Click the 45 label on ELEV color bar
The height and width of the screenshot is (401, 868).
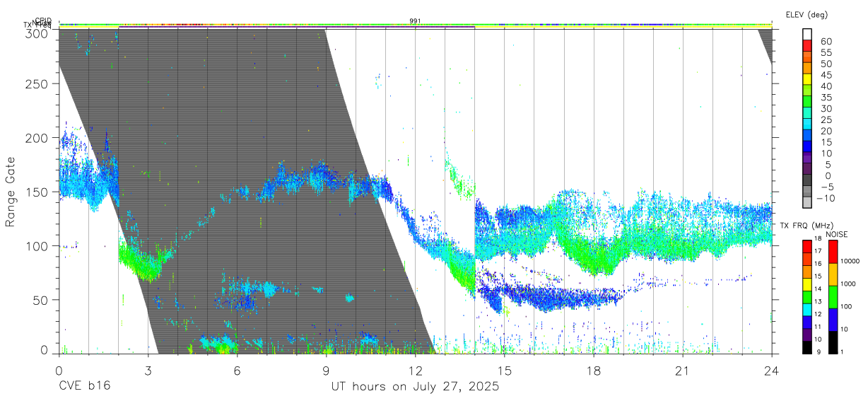(826, 75)
